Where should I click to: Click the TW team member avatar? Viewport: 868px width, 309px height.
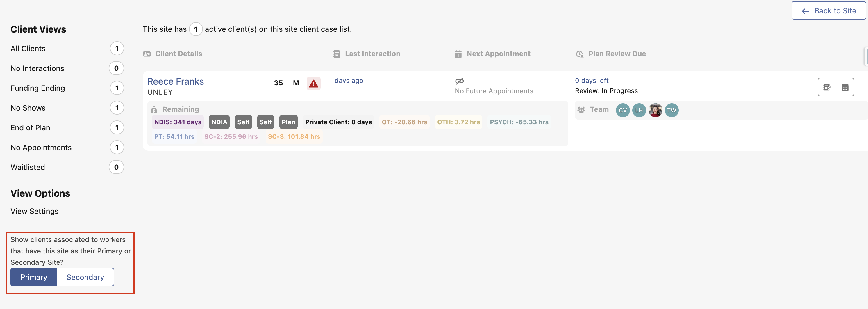671,110
